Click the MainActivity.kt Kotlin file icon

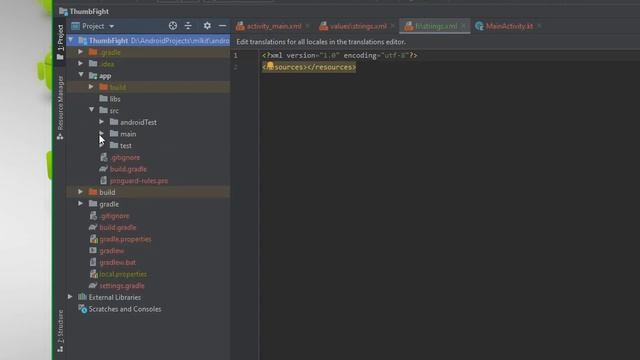pos(479,26)
